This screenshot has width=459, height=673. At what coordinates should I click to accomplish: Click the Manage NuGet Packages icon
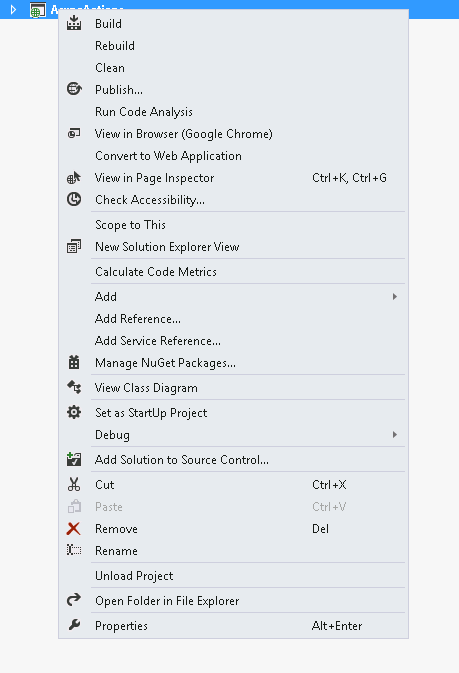coord(74,363)
